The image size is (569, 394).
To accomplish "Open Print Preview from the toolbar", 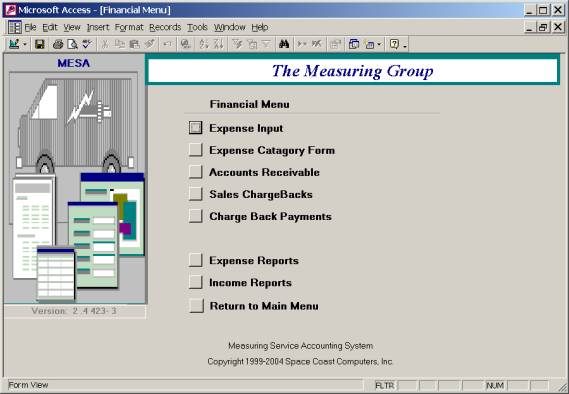I will pyautogui.click(x=73, y=45).
